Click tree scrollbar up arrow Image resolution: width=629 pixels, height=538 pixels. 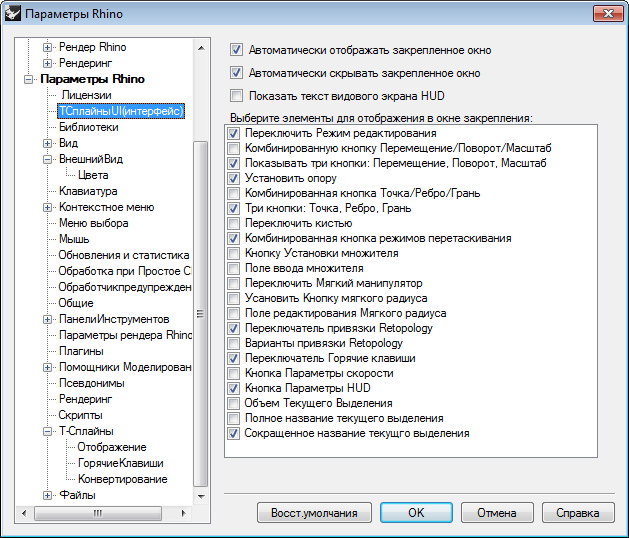(x=201, y=48)
